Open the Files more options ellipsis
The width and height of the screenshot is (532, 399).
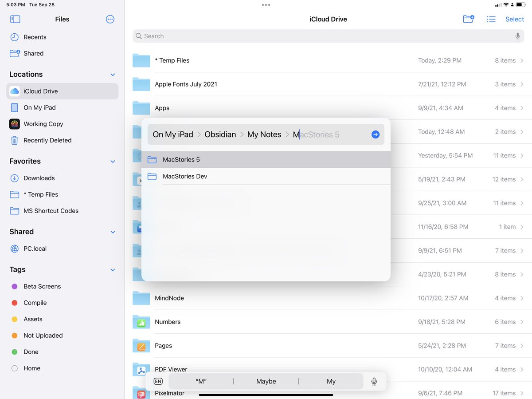click(110, 19)
